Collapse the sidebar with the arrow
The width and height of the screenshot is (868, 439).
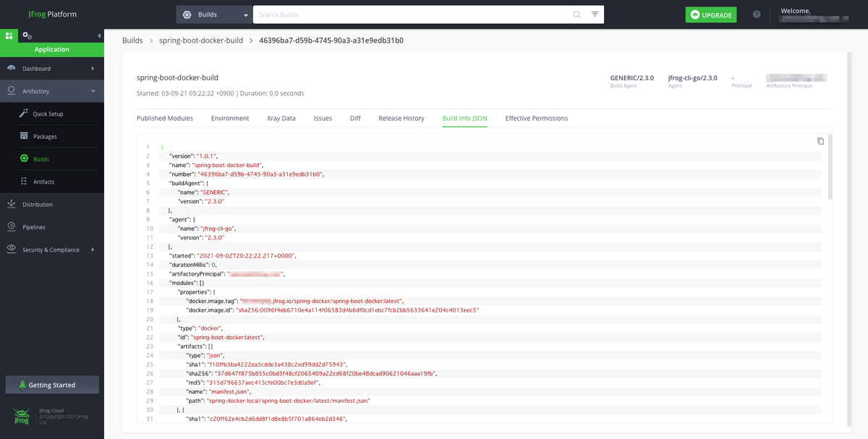[98, 35]
